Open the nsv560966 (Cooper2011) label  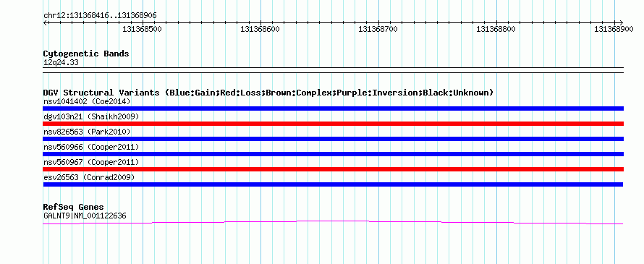pyautogui.click(x=91, y=147)
